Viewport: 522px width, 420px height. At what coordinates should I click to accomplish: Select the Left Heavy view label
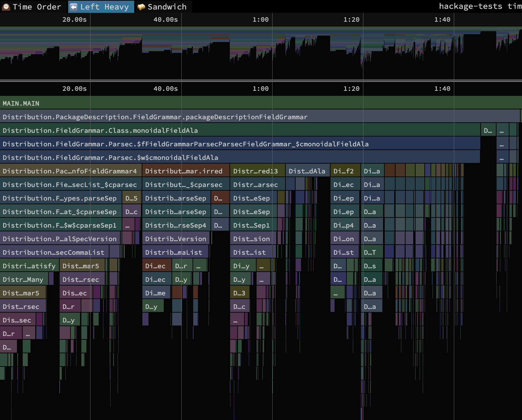click(x=104, y=7)
